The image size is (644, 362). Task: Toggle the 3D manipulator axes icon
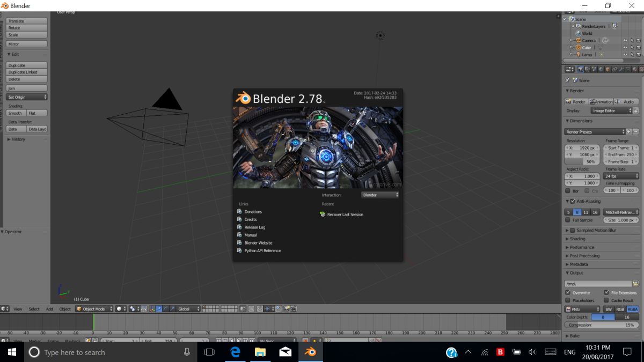click(x=152, y=309)
